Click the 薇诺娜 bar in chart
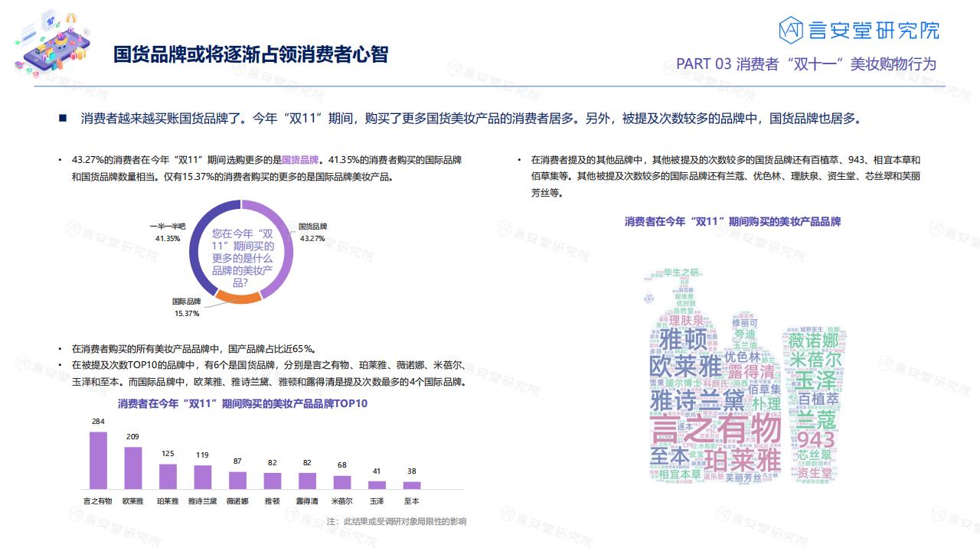This screenshot has width=980, height=551. [237, 480]
